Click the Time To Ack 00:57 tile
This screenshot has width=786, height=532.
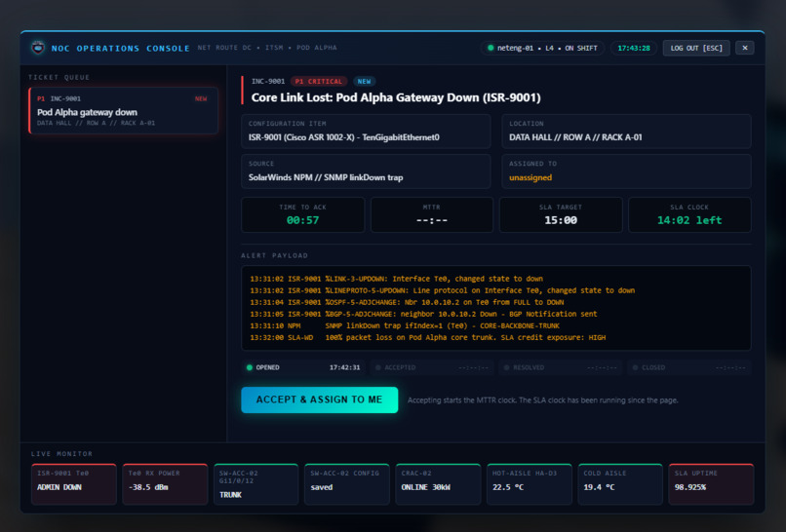point(302,214)
